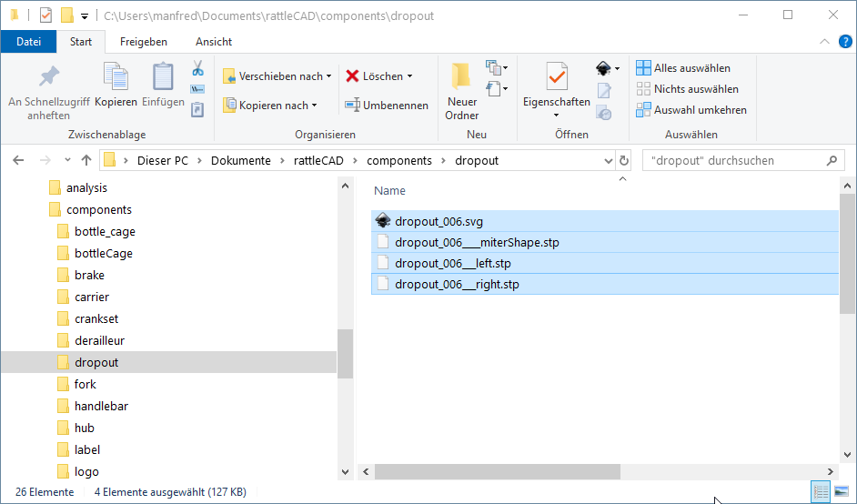
Task: Switch to large thumbnails view icon
Action: coord(842,492)
